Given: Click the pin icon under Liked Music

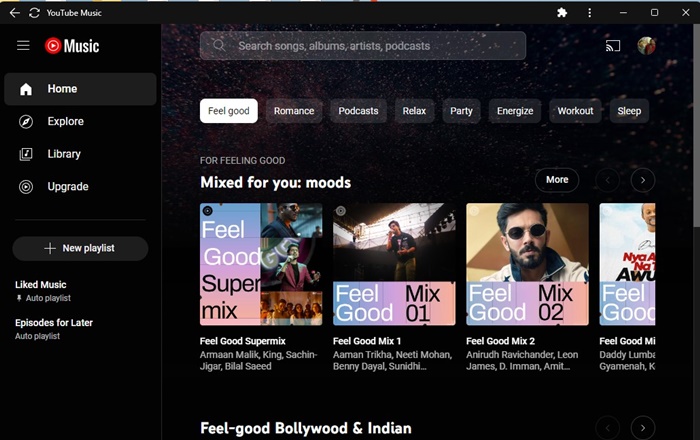Looking at the screenshot, I should [19, 298].
